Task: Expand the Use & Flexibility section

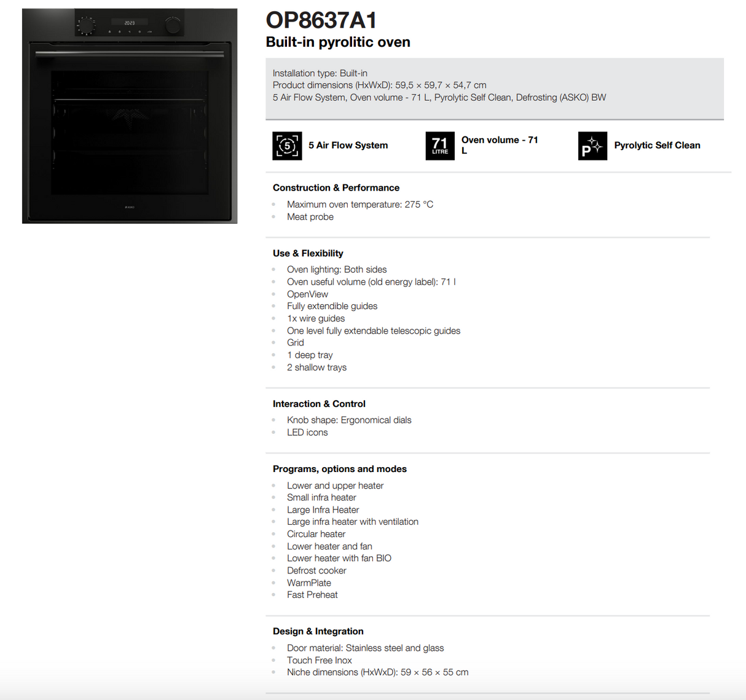Action: click(x=308, y=253)
